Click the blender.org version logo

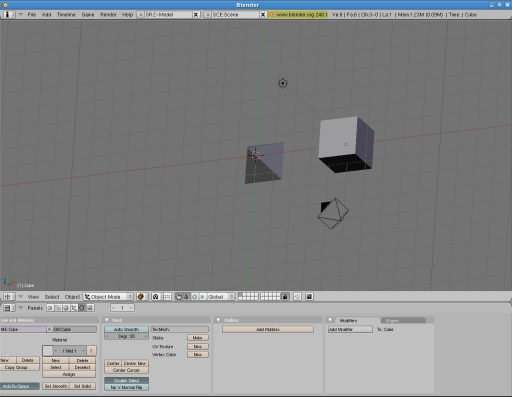(272, 15)
